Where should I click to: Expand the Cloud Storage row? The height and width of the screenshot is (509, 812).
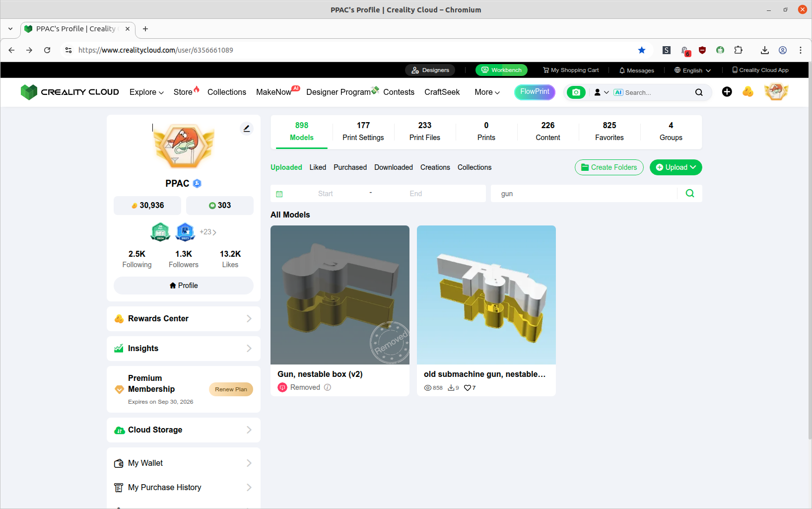[x=184, y=430]
